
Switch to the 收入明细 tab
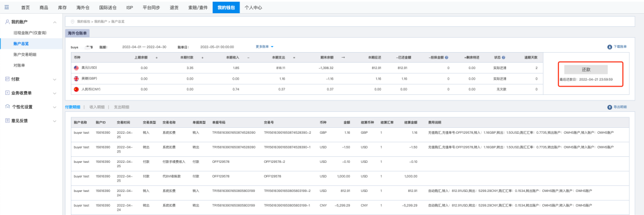click(97, 107)
